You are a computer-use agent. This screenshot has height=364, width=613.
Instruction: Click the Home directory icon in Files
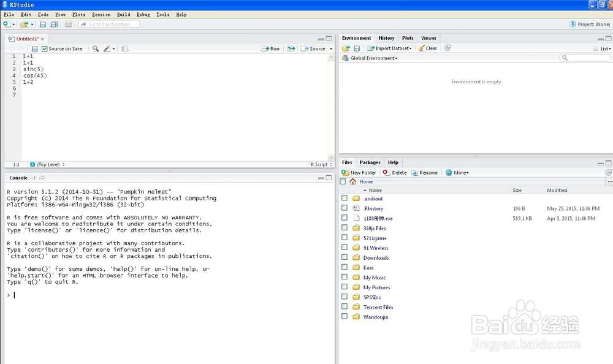point(352,181)
